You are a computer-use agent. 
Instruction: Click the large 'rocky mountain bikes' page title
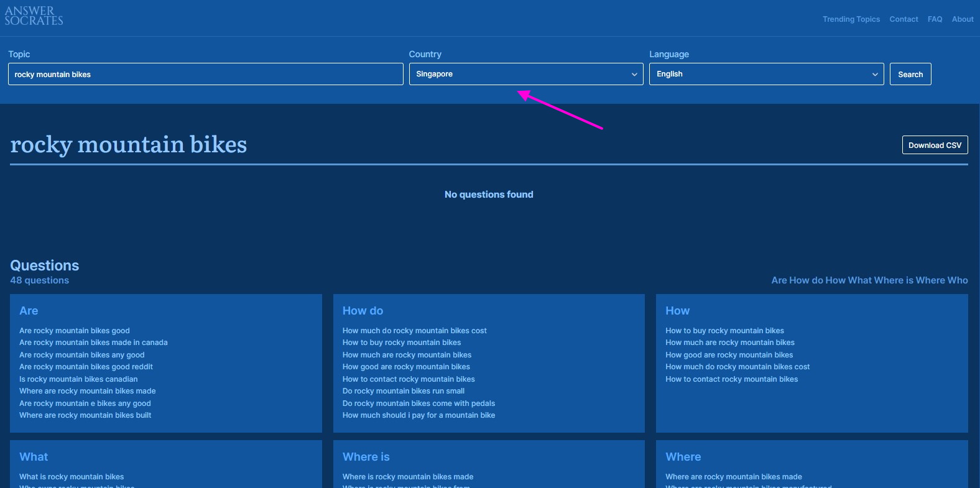pos(129,145)
